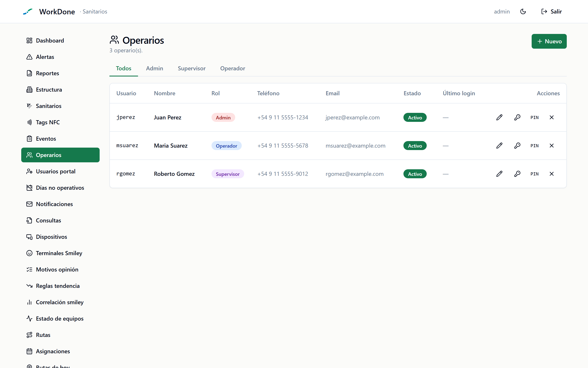
Task: Delete rgomez with the X icon
Action: point(551,174)
